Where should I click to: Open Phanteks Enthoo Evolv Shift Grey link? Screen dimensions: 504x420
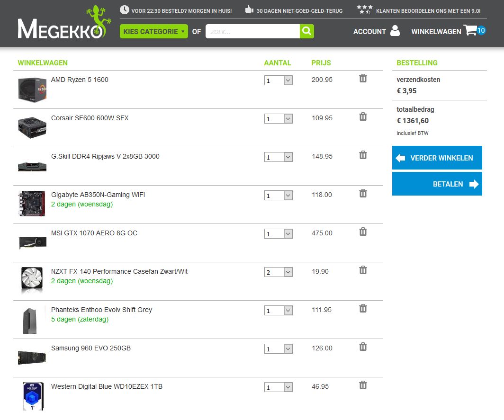click(x=101, y=310)
